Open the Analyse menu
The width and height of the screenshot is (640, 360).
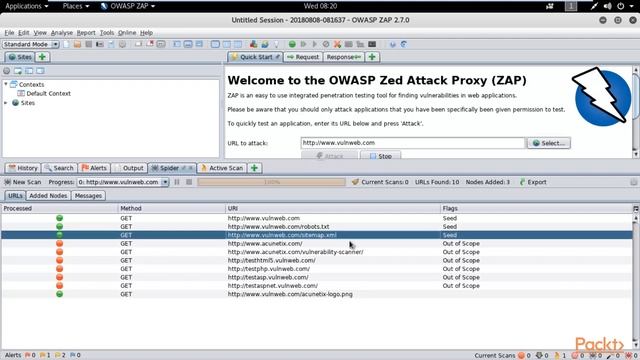pyautogui.click(x=62, y=33)
